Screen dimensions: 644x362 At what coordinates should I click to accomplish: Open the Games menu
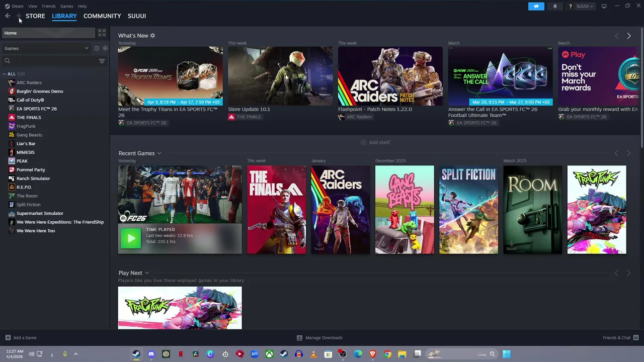66,6
